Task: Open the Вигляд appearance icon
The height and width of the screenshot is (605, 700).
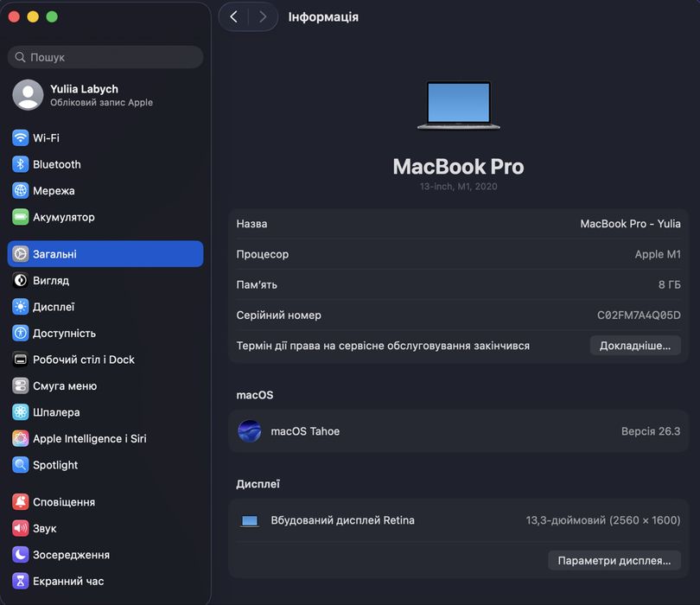Action: point(20,280)
